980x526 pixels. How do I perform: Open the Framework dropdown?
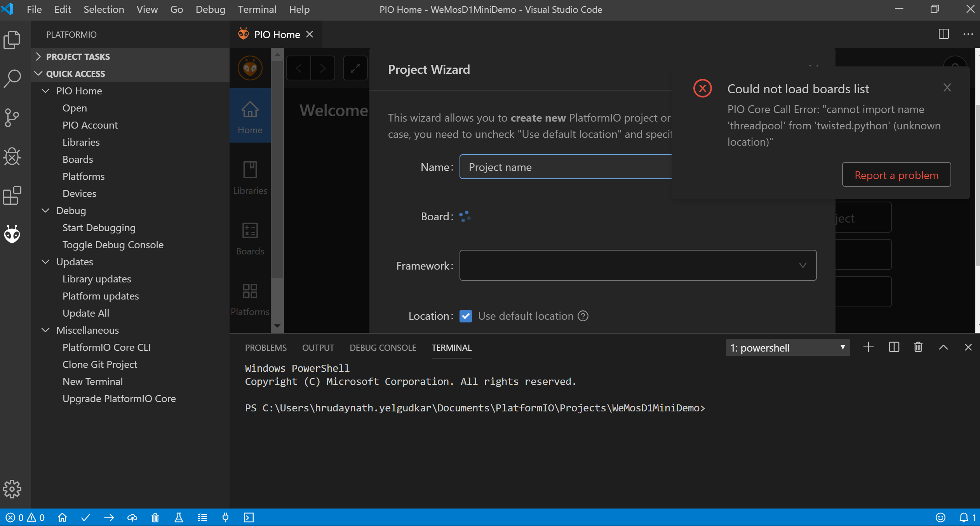point(638,265)
